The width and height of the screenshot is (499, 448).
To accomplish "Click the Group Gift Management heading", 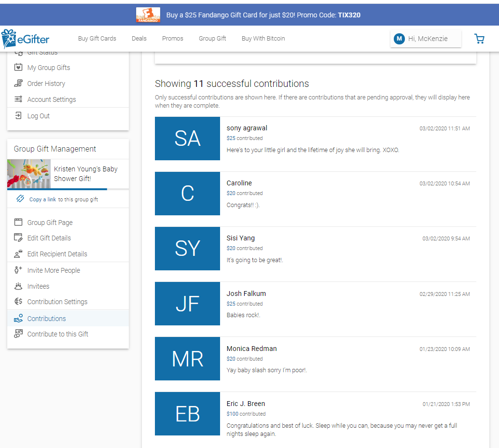I will click(55, 149).
